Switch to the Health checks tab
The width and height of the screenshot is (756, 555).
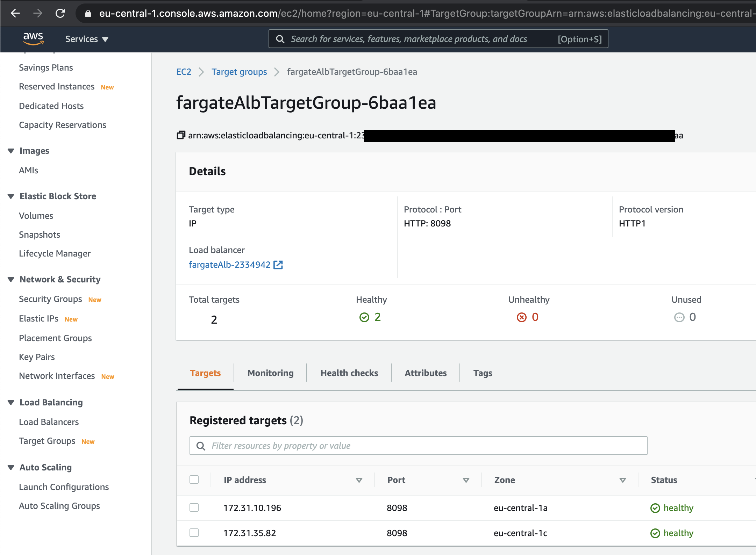(349, 373)
